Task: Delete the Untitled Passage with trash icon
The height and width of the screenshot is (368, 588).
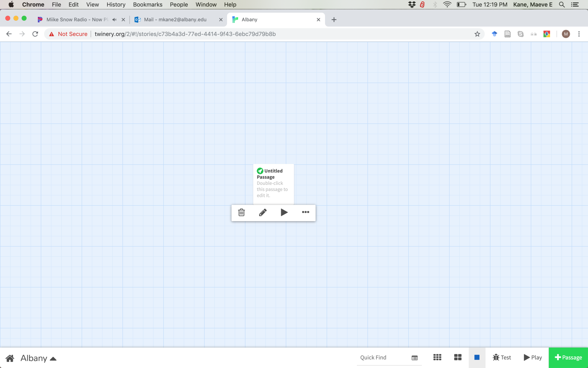Action: [x=241, y=212]
